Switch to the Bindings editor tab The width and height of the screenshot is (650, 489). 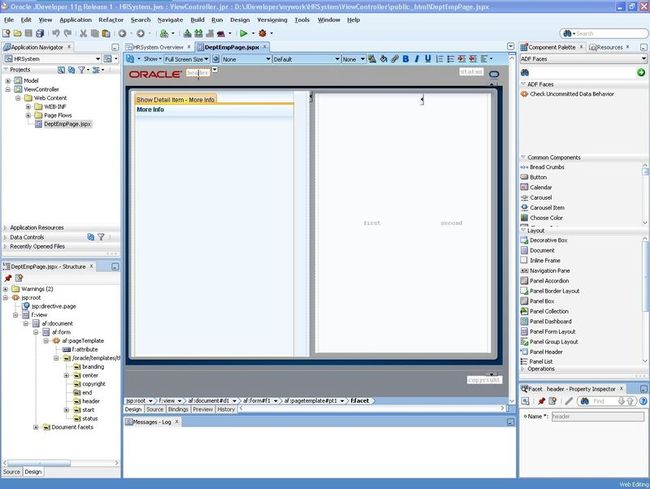coord(178,409)
